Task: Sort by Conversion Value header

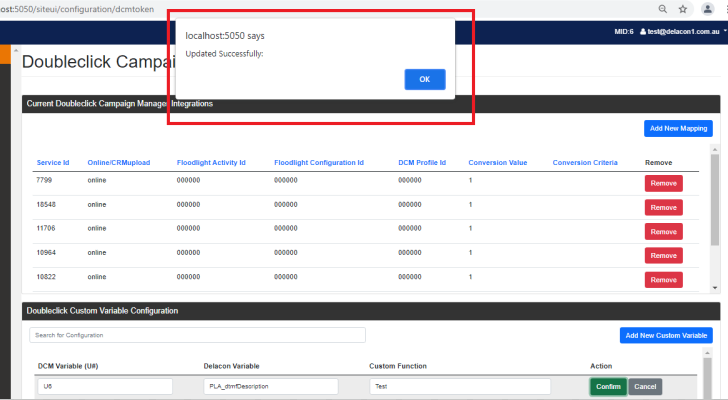Action: [x=498, y=162]
